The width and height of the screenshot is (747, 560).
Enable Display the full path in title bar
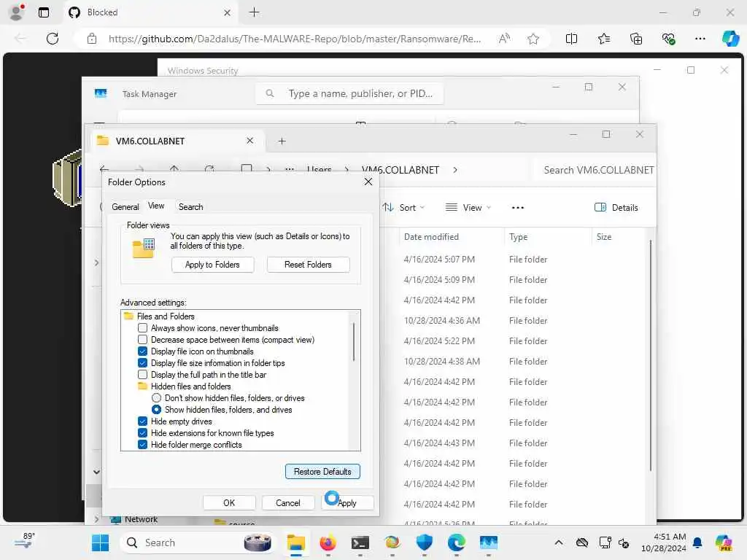point(142,374)
